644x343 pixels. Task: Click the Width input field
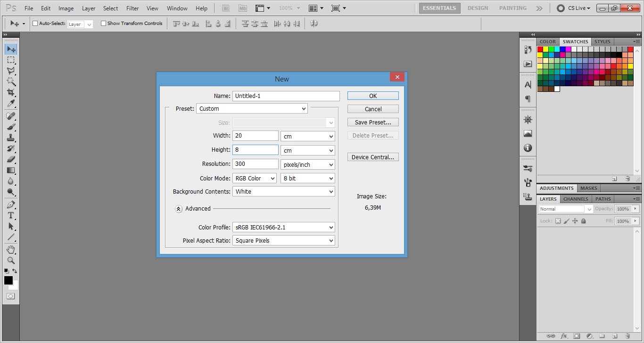(255, 136)
